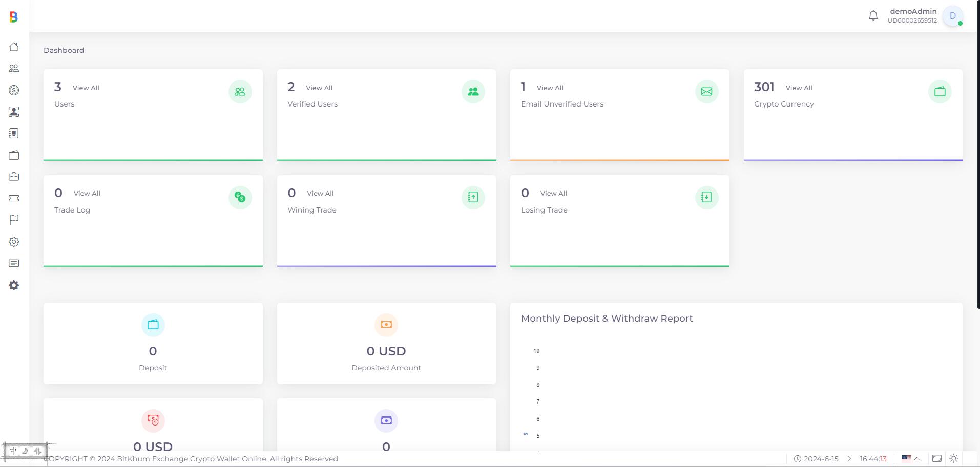The width and height of the screenshot is (980, 467).
Task: Open the flag sidebar icon
Action: coord(14,220)
